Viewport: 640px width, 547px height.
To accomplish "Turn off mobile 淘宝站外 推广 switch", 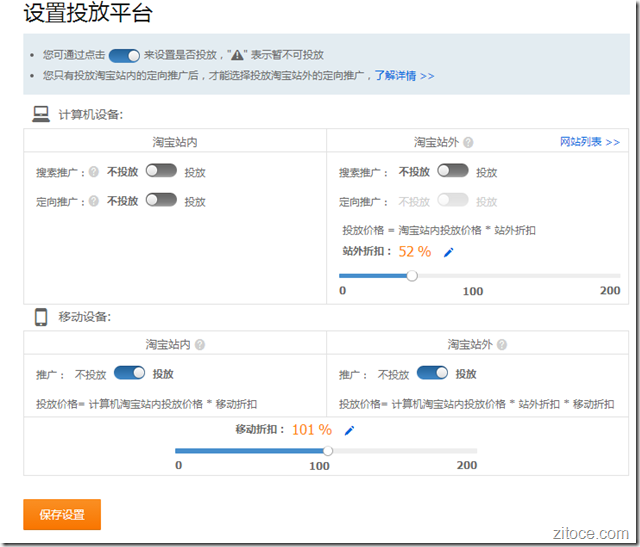I will [432, 373].
